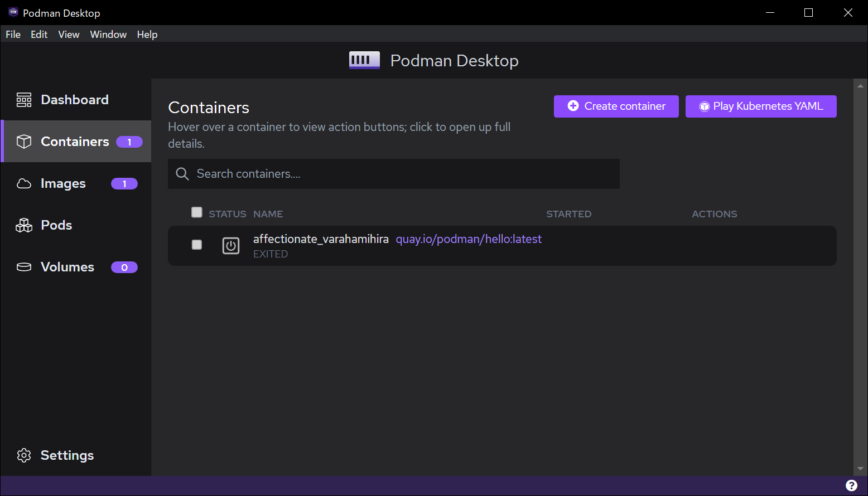Open the Window menu
The width and height of the screenshot is (868, 496).
(x=108, y=35)
